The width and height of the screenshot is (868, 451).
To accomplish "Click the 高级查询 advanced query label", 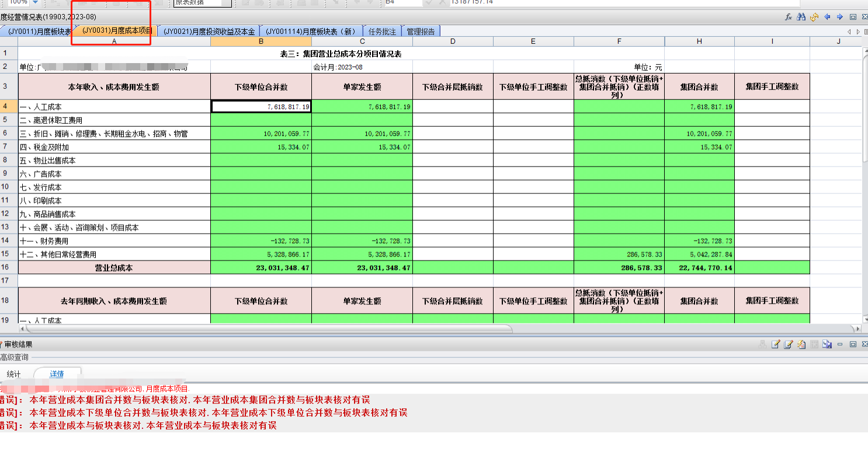I will (x=14, y=358).
